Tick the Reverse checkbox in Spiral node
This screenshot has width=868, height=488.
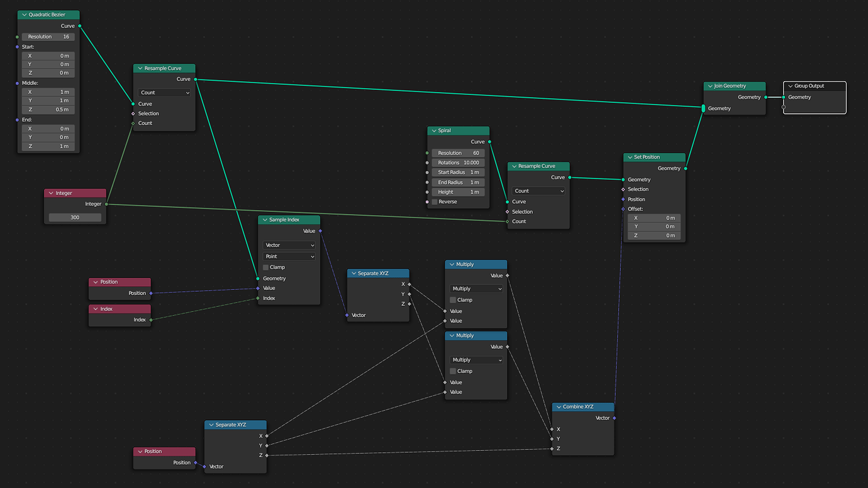point(435,202)
